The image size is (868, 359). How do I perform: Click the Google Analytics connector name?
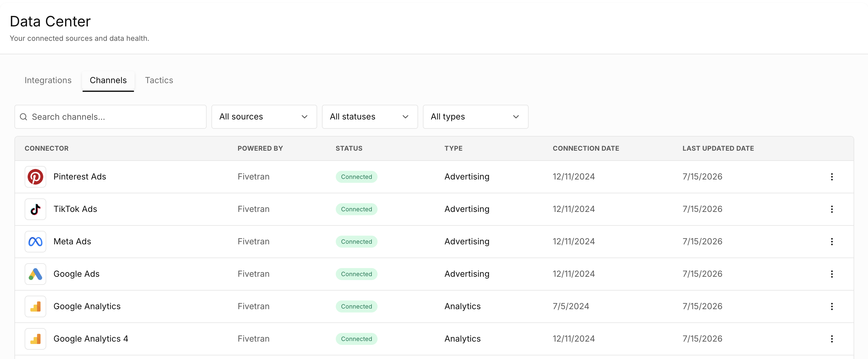click(x=87, y=306)
